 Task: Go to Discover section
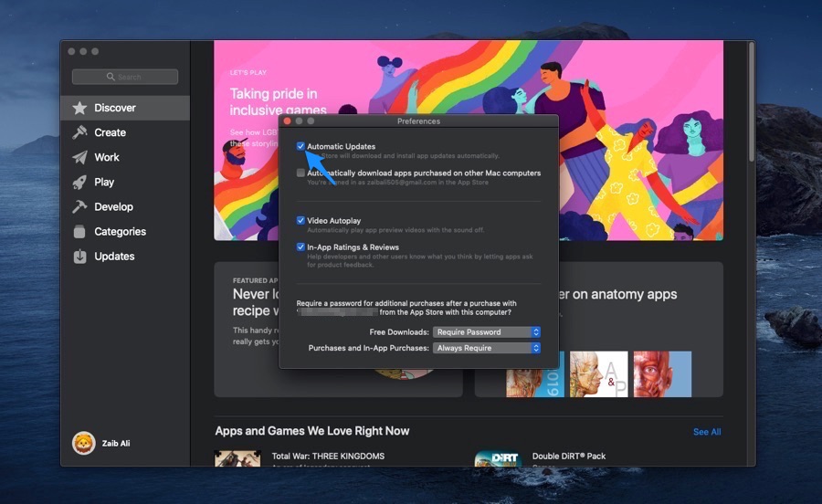[x=125, y=108]
